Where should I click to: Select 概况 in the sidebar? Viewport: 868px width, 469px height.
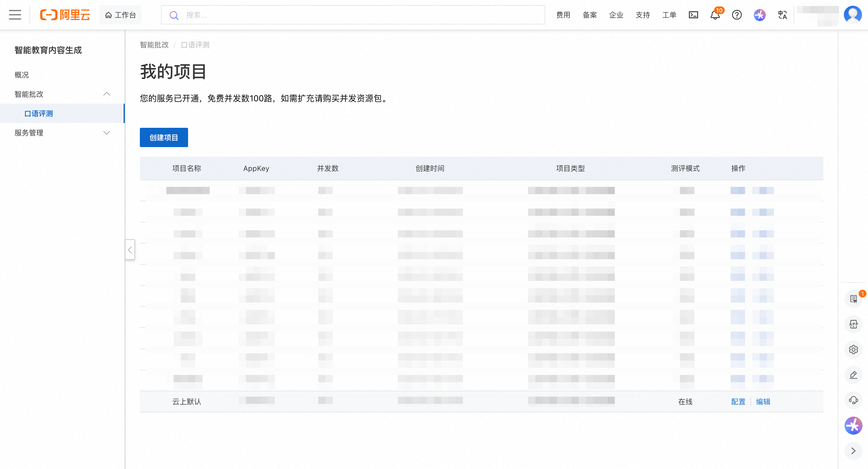click(22, 75)
